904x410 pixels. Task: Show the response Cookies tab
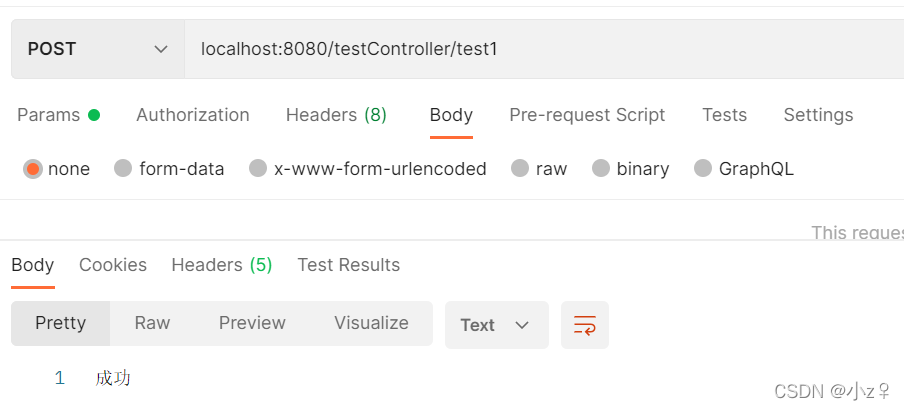point(113,265)
